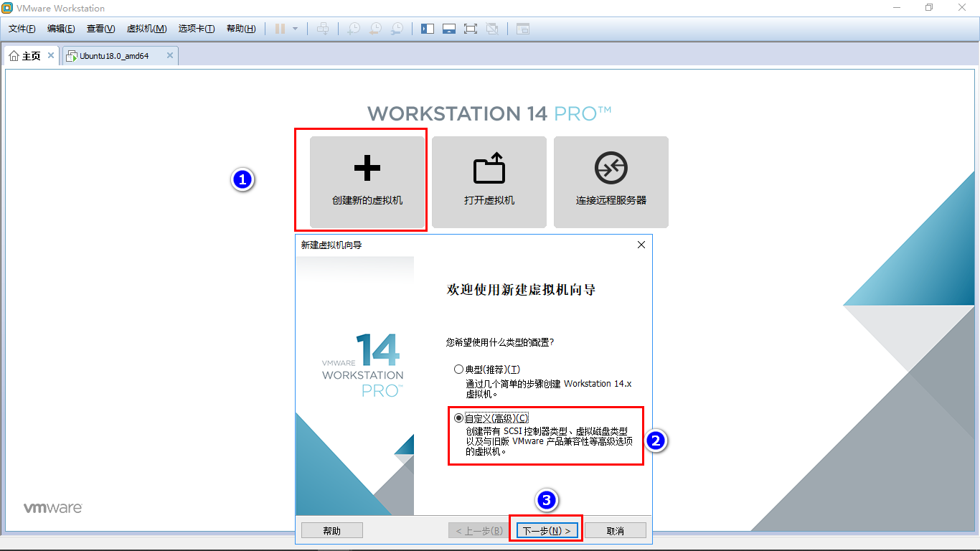Select the 自定义(高级) radio option
The width and height of the screenshot is (980, 551).
pyautogui.click(x=459, y=418)
